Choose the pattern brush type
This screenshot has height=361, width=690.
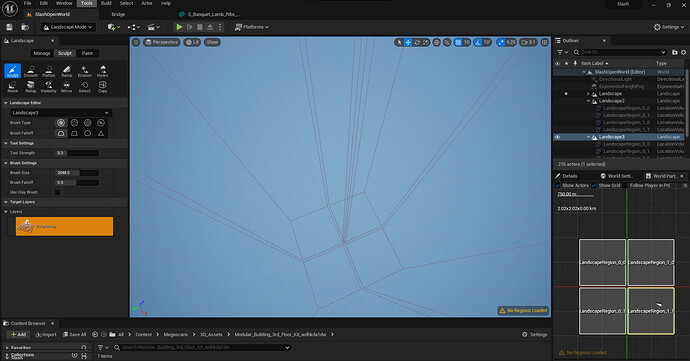[x=88, y=123]
